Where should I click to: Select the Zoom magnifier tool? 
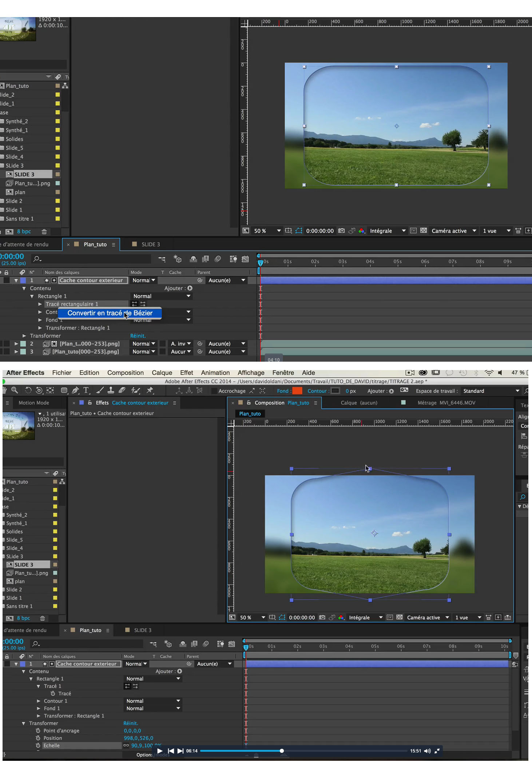15,390
